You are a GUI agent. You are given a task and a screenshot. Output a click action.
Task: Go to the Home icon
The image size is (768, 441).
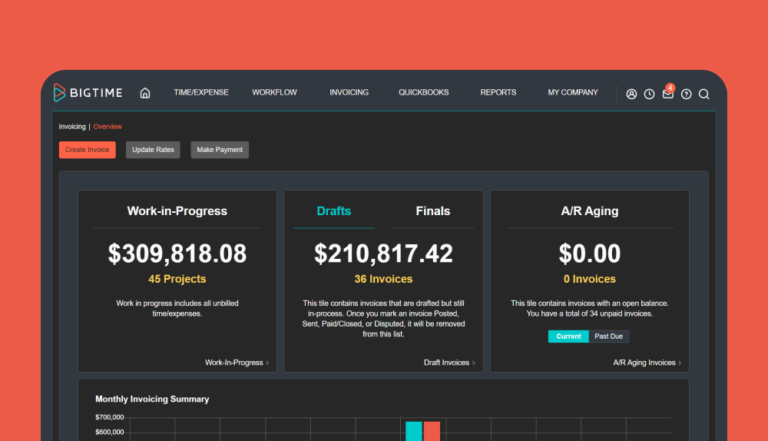click(145, 93)
